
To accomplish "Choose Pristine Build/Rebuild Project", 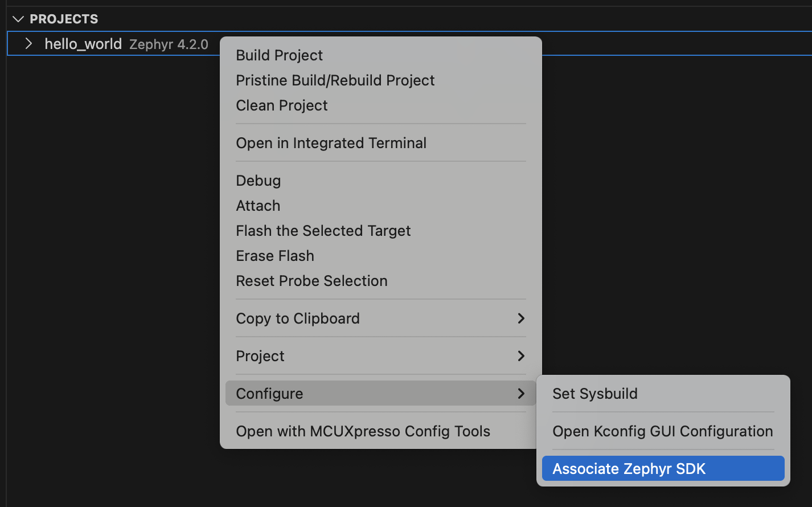I will (x=335, y=80).
